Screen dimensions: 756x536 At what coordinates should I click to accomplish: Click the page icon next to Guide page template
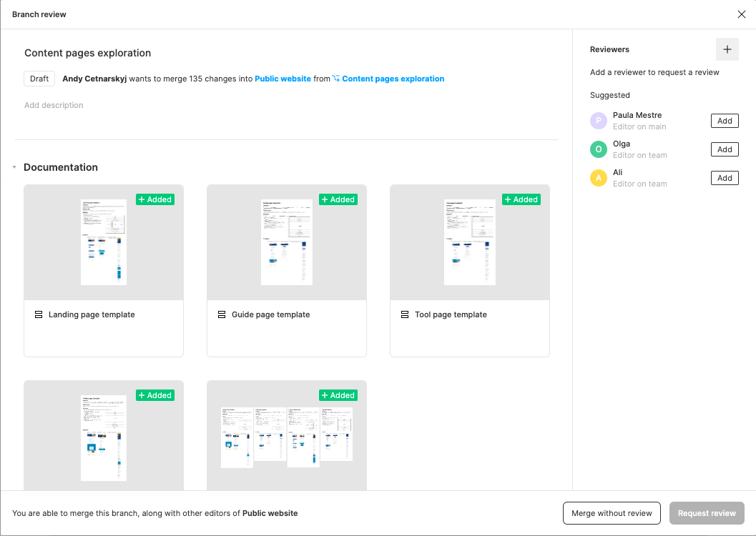coord(221,314)
